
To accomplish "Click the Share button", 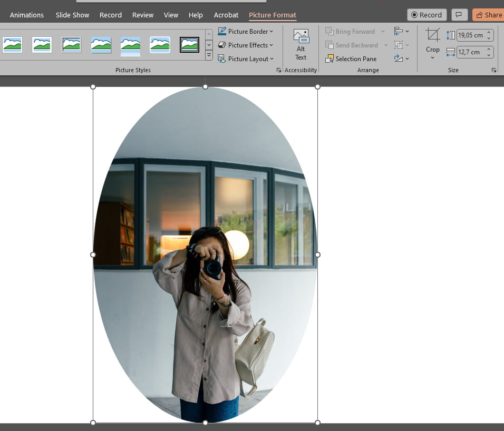I will (488, 15).
